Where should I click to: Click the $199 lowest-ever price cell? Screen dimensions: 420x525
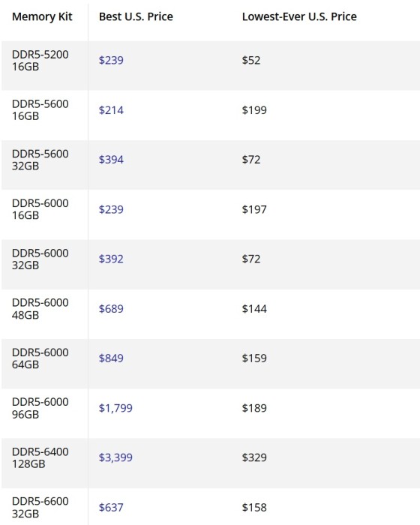(254, 110)
